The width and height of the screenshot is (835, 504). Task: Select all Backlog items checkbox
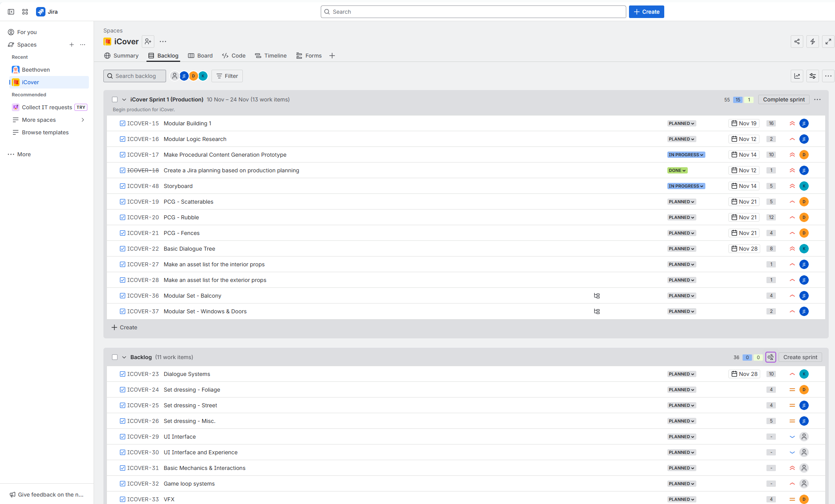[x=115, y=357]
